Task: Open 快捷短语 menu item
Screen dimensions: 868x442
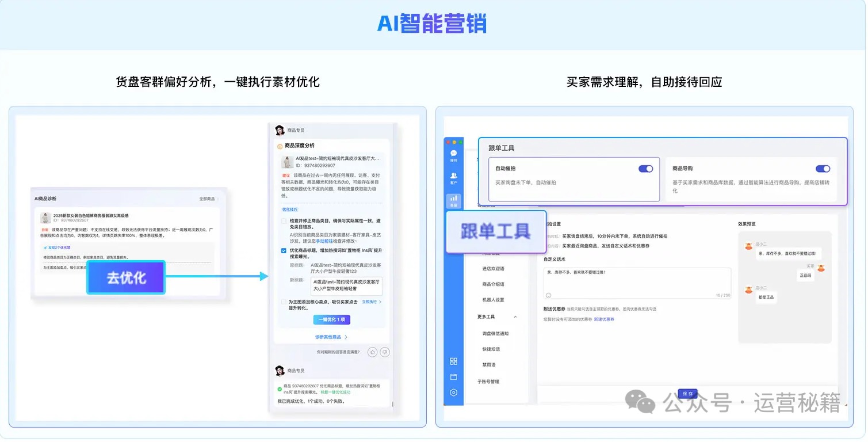Action: coord(491,349)
